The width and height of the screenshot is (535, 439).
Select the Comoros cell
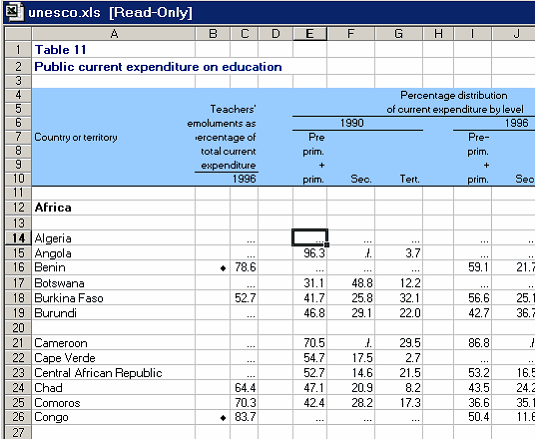pos(114,403)
